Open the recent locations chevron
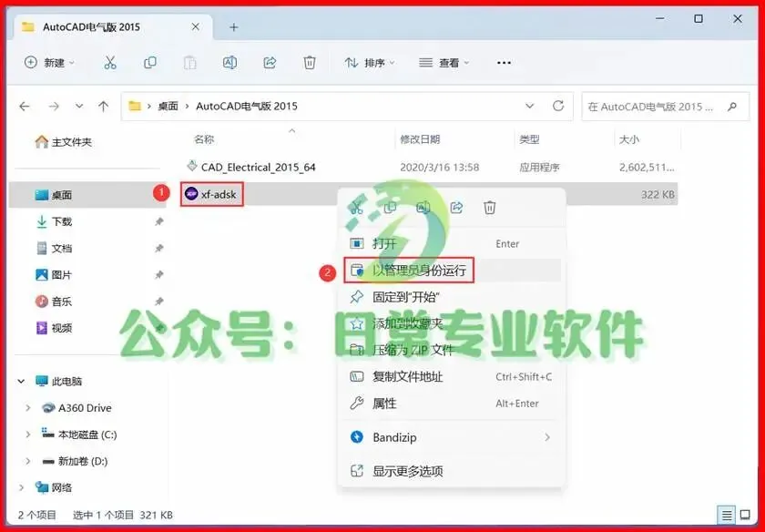This screenshot has width=765, height=532. (x=79, y=106)
